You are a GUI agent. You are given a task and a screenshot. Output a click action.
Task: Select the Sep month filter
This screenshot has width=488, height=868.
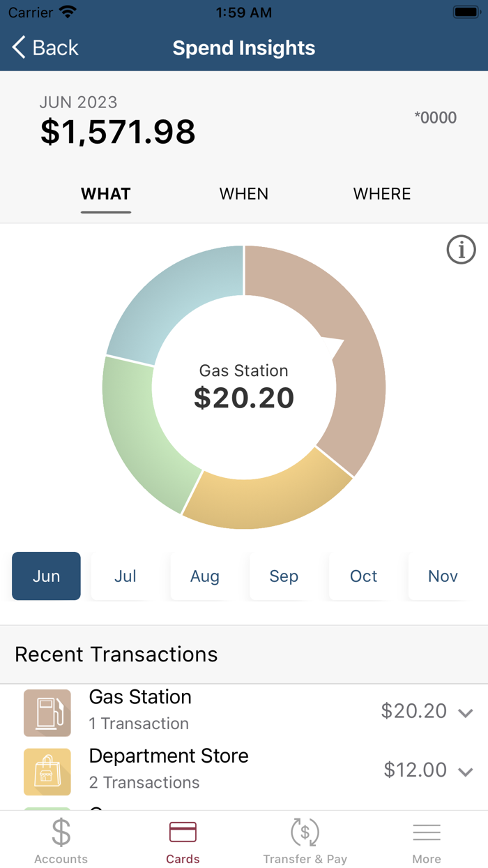pyautogui.click(x=284, y=576)
